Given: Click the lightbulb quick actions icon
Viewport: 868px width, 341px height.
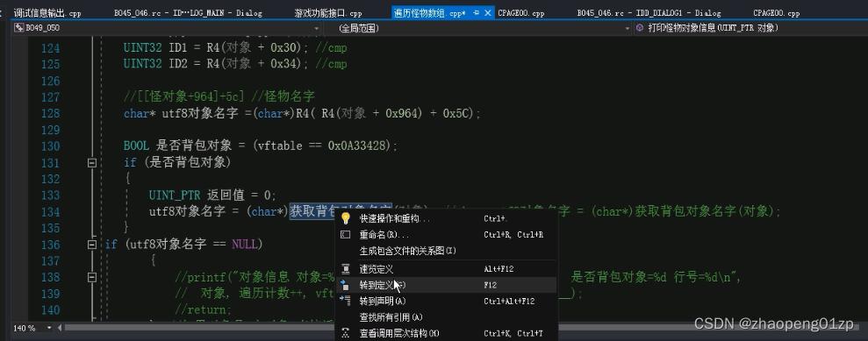Looking at the screenshot, I should 346,218.
